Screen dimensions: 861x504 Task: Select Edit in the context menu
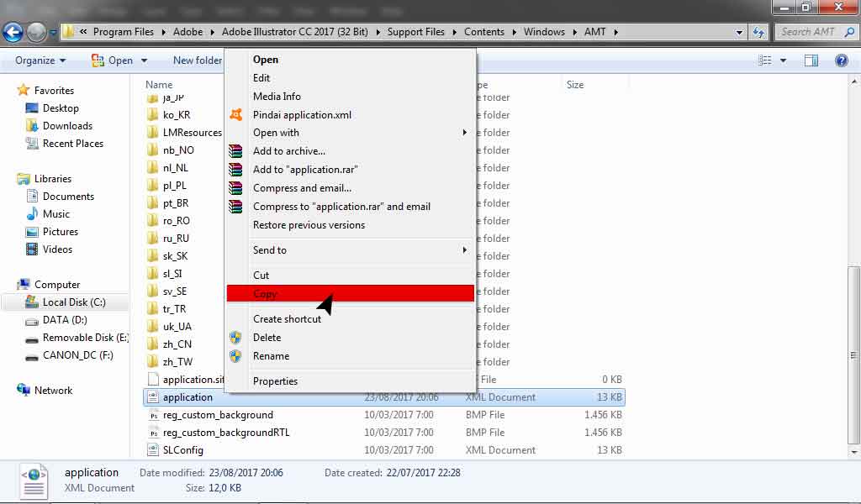tap(351, 78)
